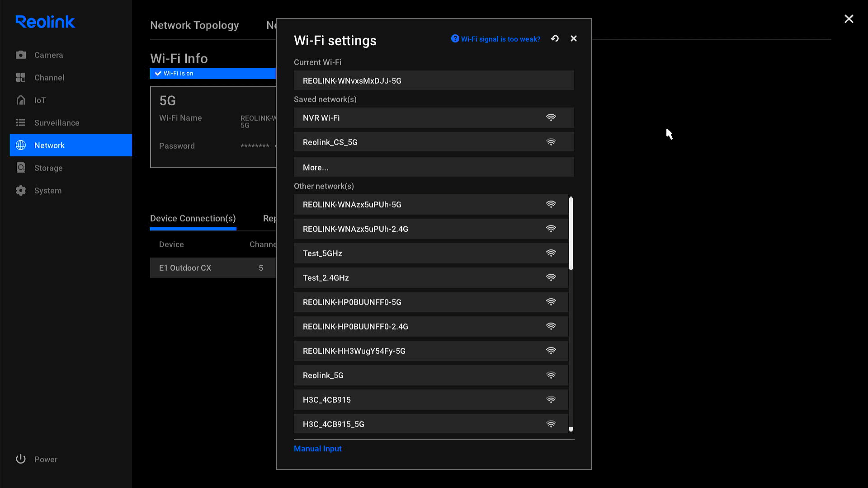The width and height of the screenshot is (868, 488).
Task: Connect to the Test_5GHz network
Action: 430,253
